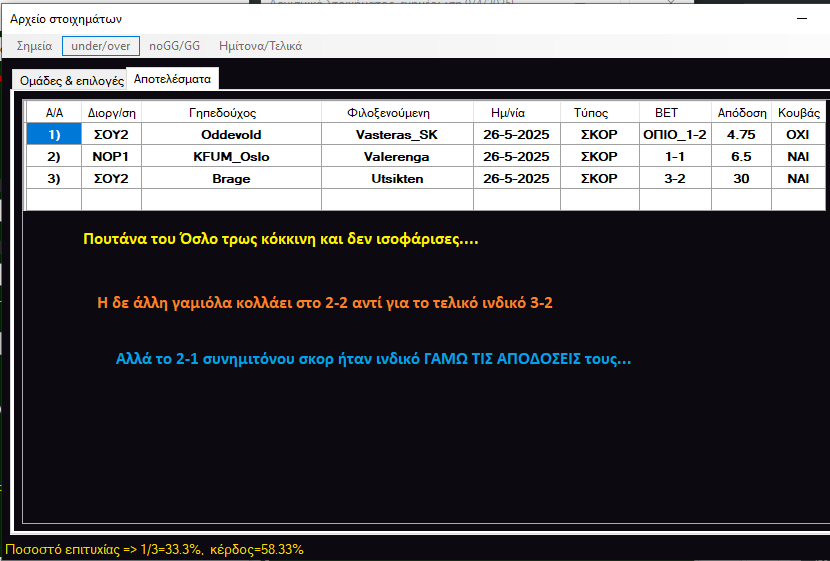Click the Utsikten away team cell
The image size is (830, 561).
pos(396,179)
